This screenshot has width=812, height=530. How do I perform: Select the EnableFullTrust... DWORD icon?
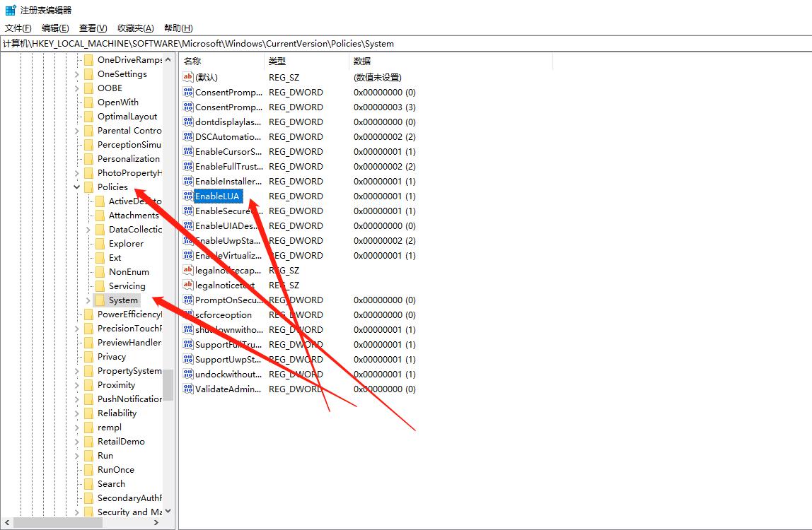tap(188, 166)
